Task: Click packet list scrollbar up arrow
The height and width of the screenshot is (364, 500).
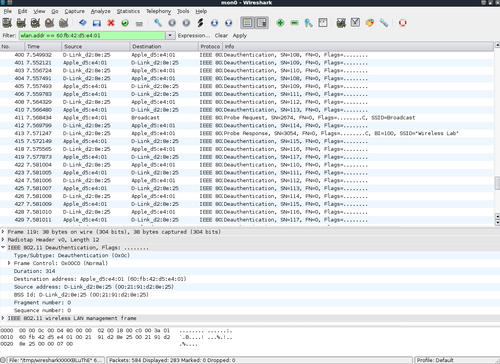Action: (497, 45)
